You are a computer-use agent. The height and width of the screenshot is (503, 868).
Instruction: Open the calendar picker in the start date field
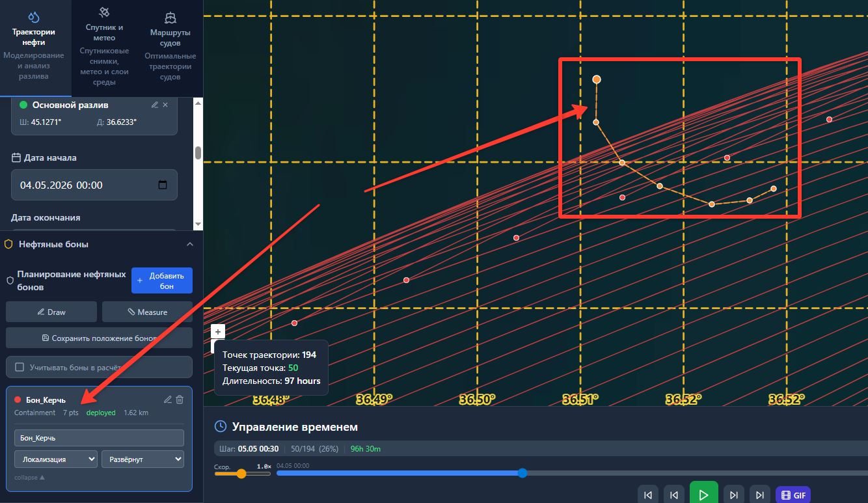tap(163, 185)
